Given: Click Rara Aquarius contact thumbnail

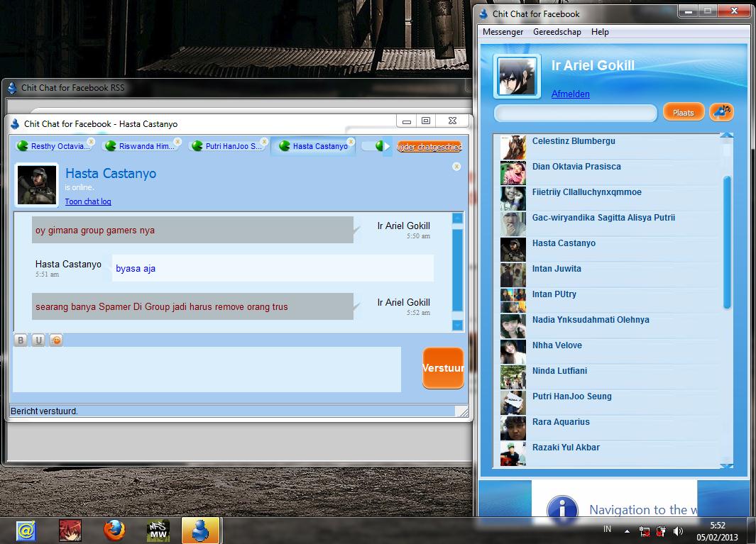Looking at the screenshot, I should tap(513, 428).
